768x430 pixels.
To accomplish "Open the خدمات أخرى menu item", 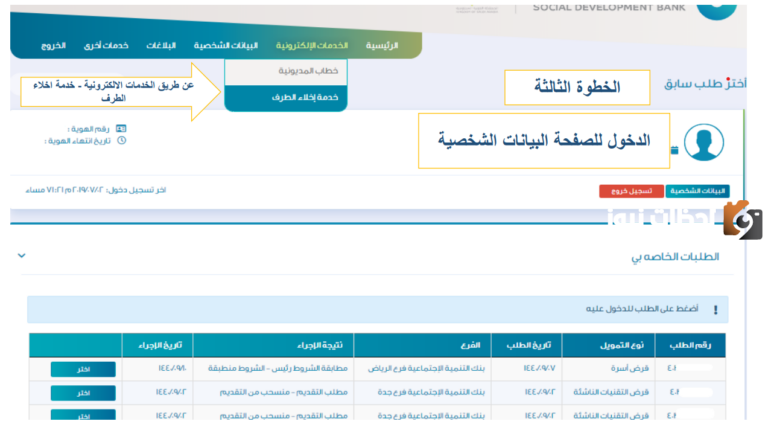I will 106,46.
